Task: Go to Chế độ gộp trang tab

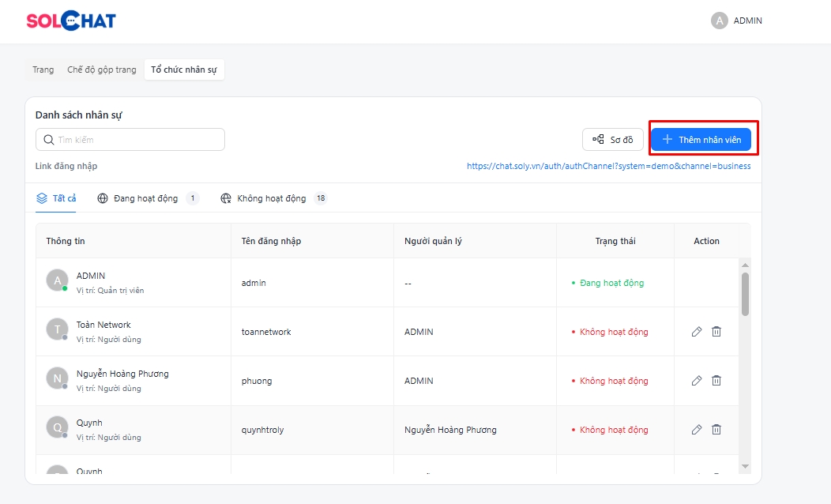Action: coord(102,70)
